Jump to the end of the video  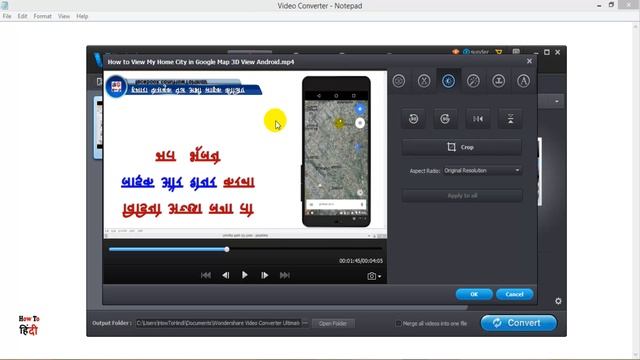(285, 275)
